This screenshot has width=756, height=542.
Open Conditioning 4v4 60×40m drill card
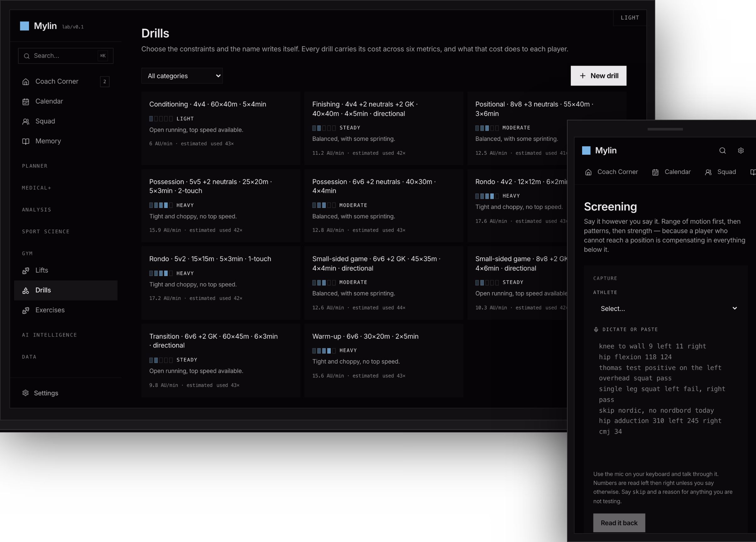coord(221,129)
